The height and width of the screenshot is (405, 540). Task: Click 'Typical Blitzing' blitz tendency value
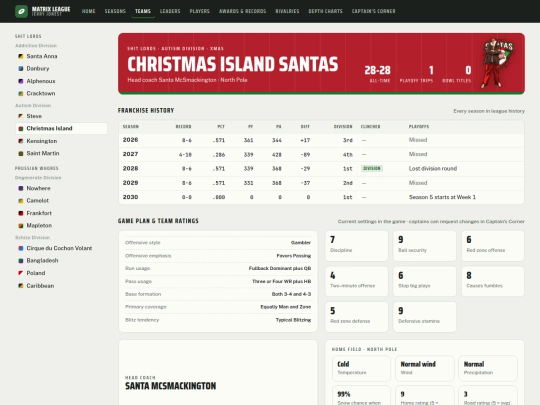point(293,320)
